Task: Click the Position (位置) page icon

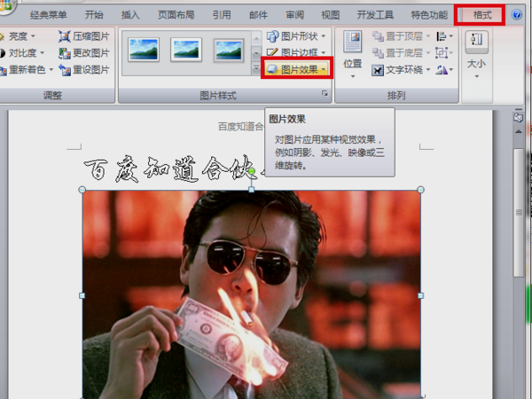Action: coord(353,42)
